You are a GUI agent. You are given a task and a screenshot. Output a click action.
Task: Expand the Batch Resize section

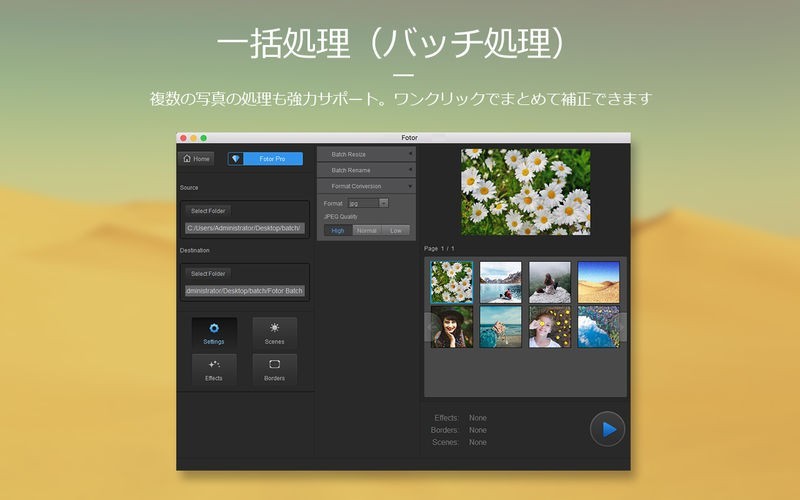[367, 154]
